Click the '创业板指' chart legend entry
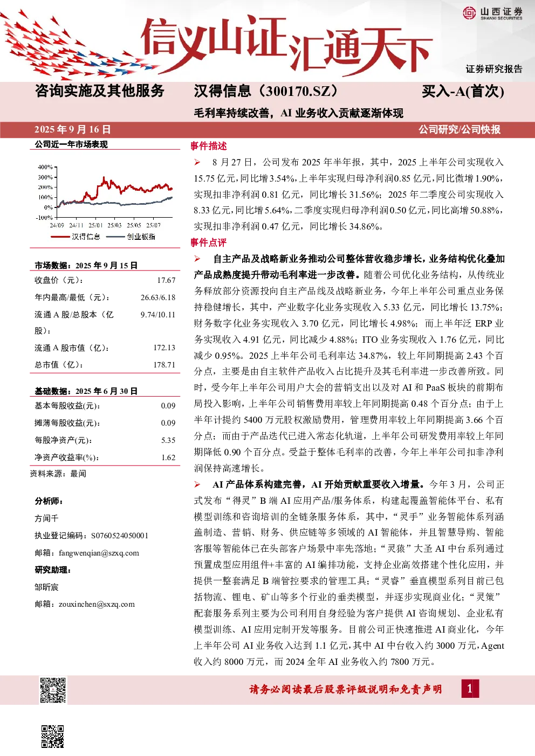Image resolution: width=535 pixels, height=756 pixels. [131, 237]
